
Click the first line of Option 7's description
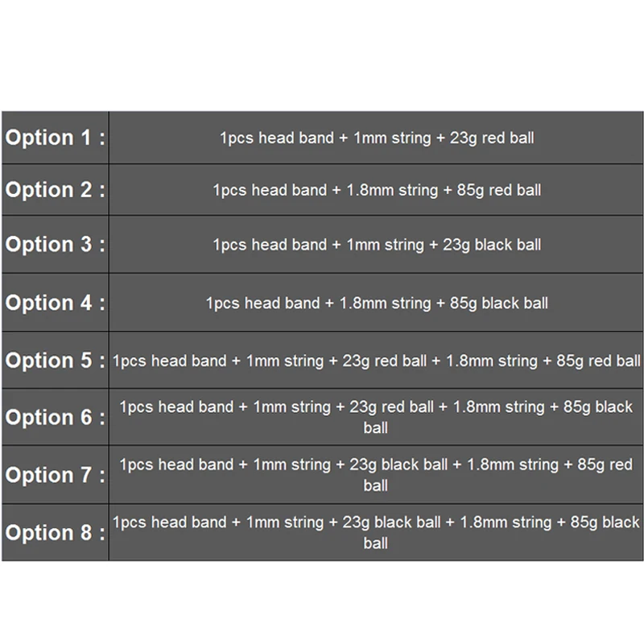coord(377,464)
